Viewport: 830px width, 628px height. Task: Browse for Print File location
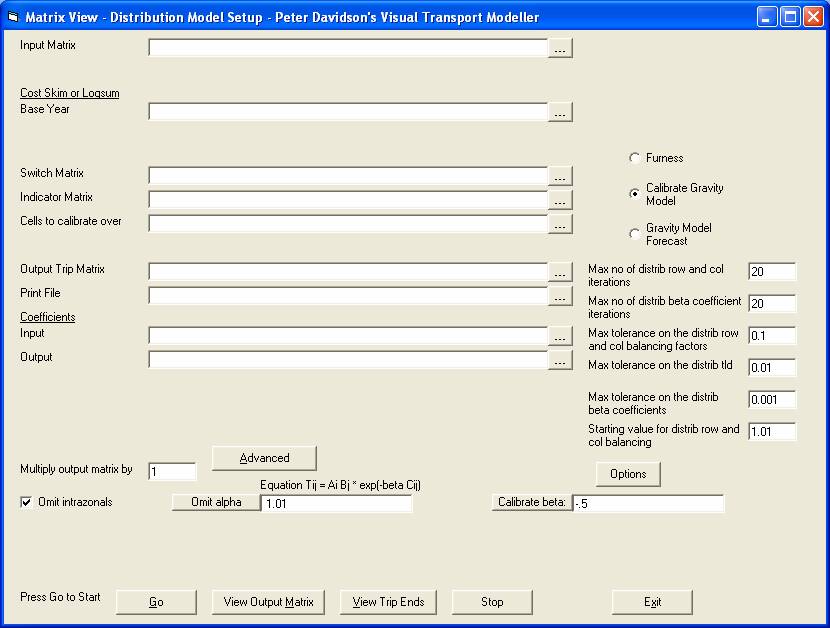(x=560, y=296)
